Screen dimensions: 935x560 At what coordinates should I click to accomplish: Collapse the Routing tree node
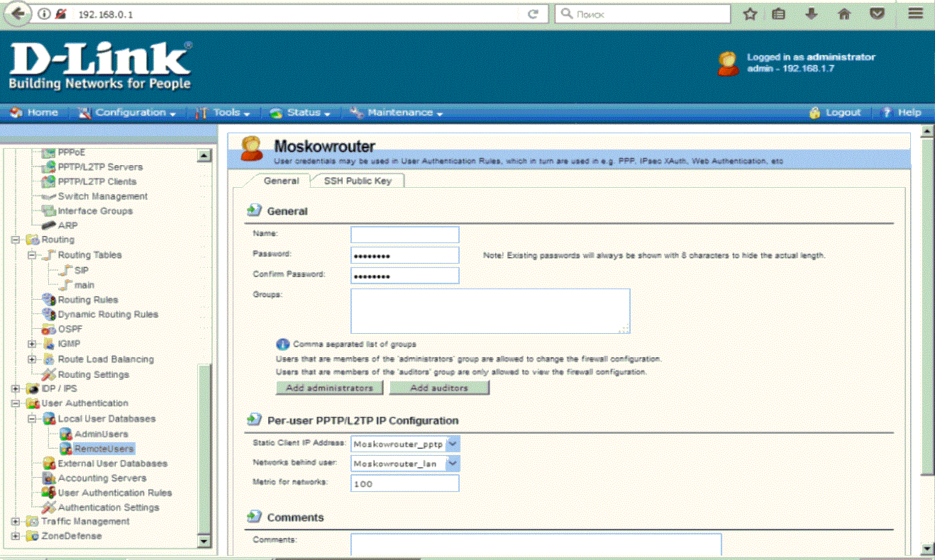[x=16, y=240]
